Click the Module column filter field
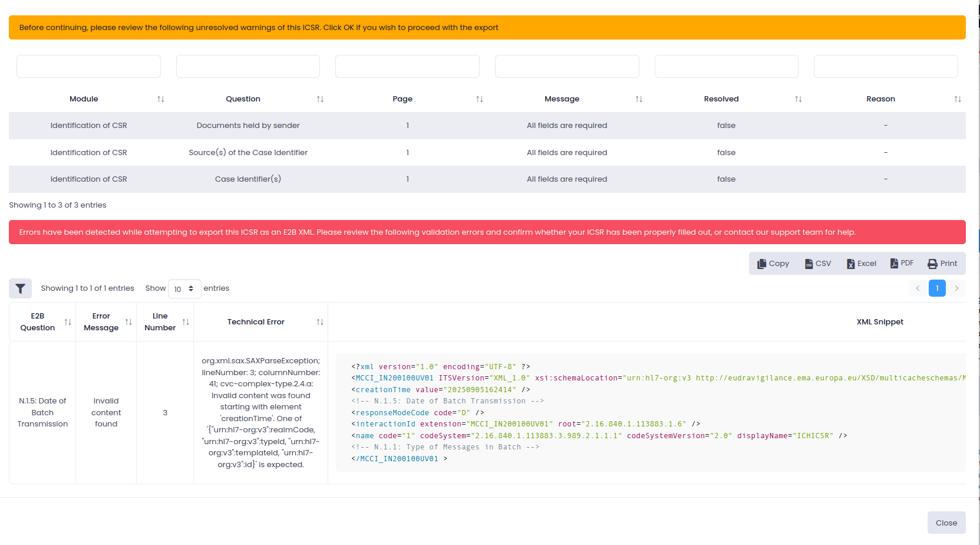Image resolution: width=980 pixels, height=545 pixels. [x=88, y=67]
